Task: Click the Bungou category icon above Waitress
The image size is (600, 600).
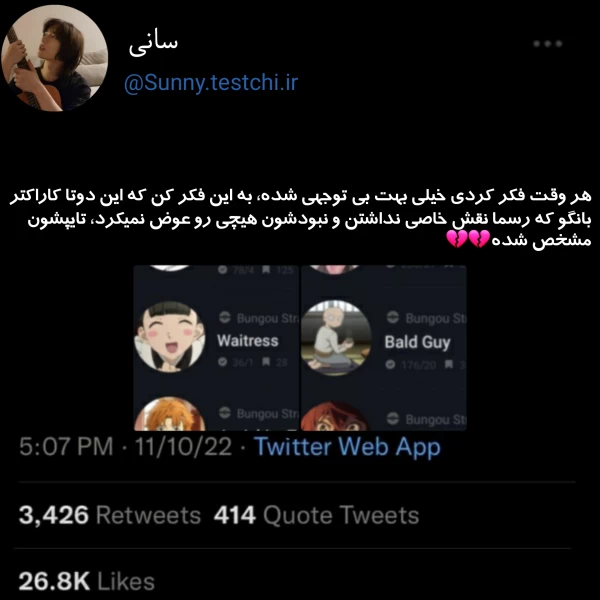Action: pos(225,317)
